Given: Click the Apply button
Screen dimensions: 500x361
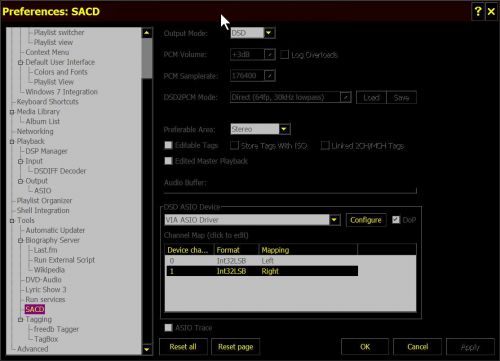Looking at the screenshot, I should [470, 347].
